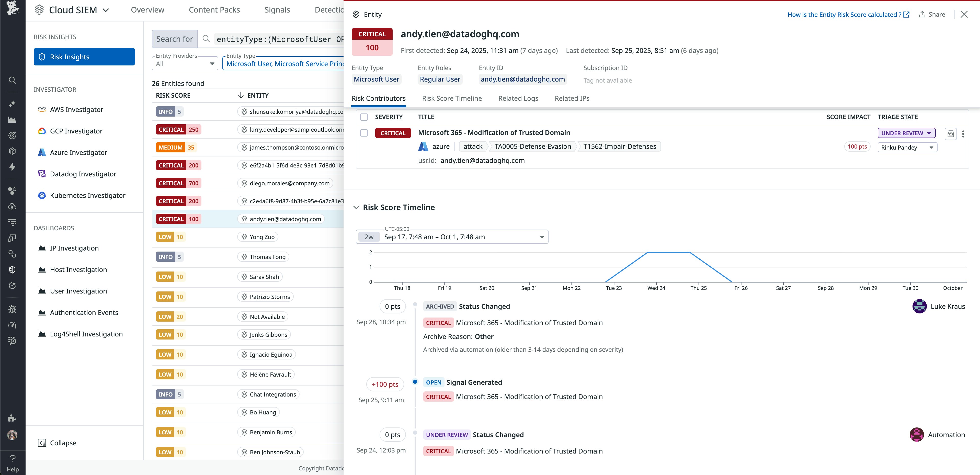This screenshot has height=475, width=980.
Task: Open the AWS Investigator
Action: coord(76,110)
